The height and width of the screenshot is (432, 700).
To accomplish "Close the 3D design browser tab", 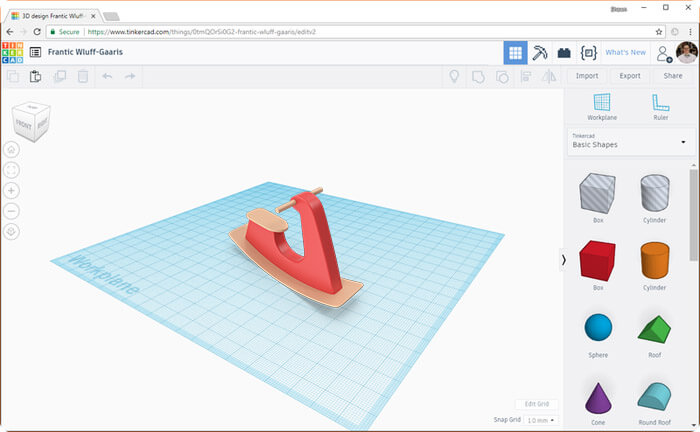I will [x=93, y=16].
